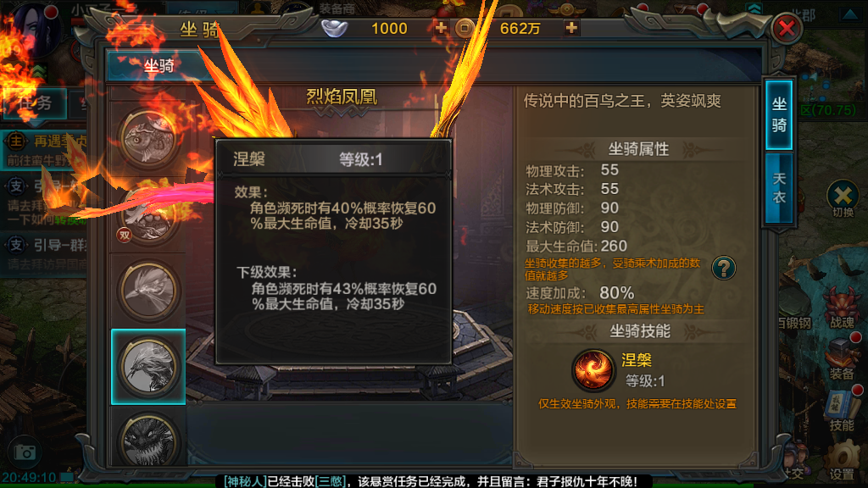Viewport: 868px width, 488px height.
Task: Open the 设置 settings gear
Action: click(x=842, y=462)
